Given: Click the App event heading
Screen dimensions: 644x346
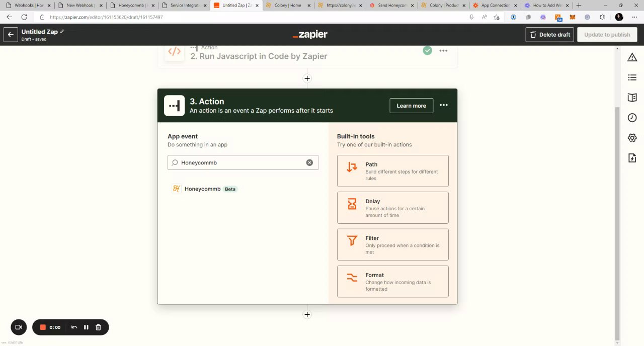Looking at the screenshot, I should pos(183,136).
